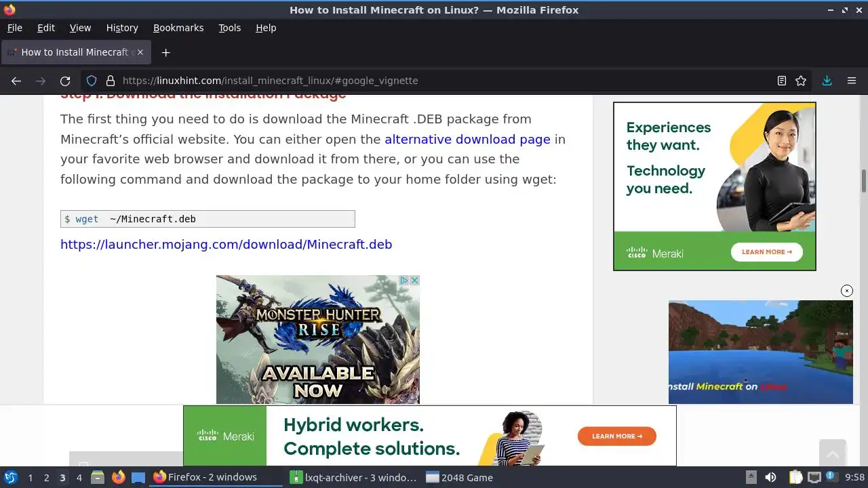This screenshot has width=868, height=488.
Task: Switch to virtual desktop 3
Action: click(62, 478)
